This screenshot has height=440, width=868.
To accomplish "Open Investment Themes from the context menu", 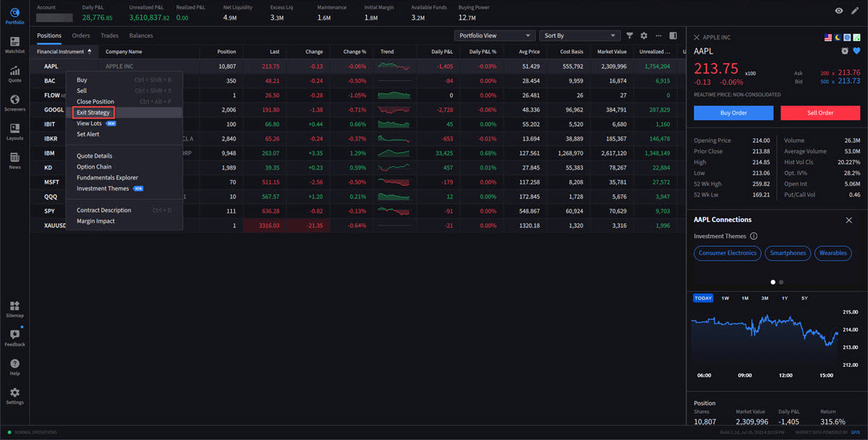I will (x=124, y=189).
